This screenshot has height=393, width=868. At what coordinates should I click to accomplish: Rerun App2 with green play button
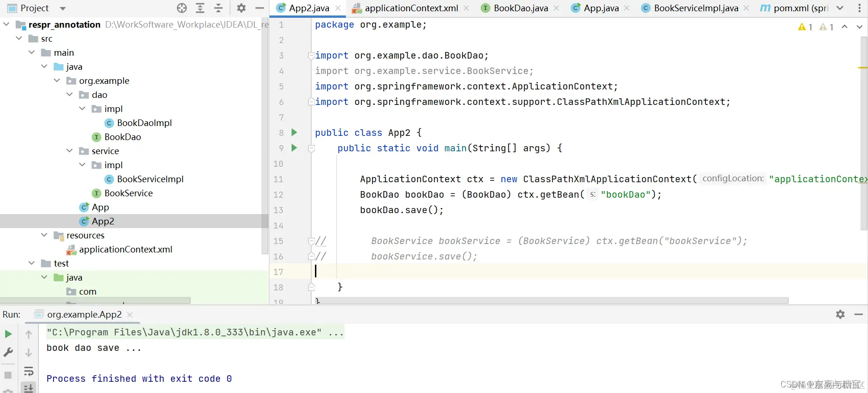[x=8, y=334]
